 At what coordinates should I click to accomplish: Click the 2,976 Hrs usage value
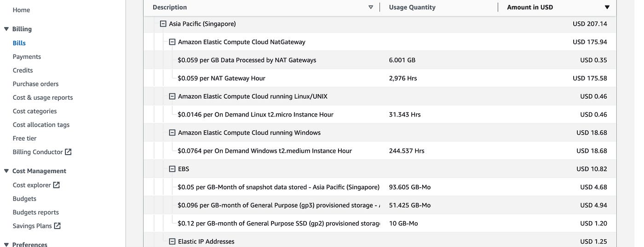pyautogui.click(x=403, y=79)
